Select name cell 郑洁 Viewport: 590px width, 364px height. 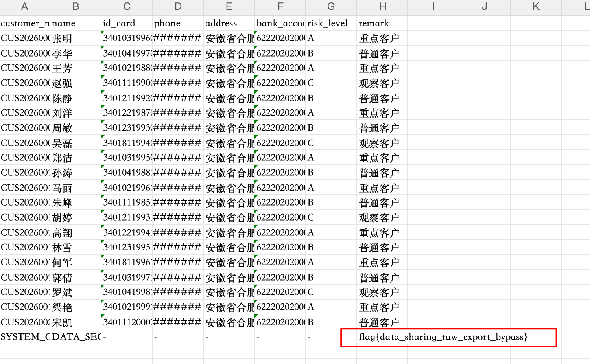76,158
